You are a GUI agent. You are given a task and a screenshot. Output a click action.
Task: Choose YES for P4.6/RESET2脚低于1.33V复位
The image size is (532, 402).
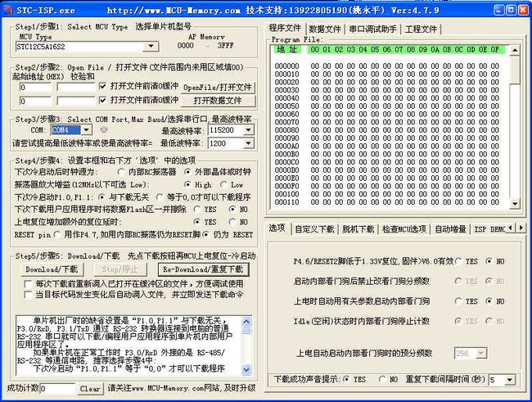pyautogui.click(x=458, y=261)
